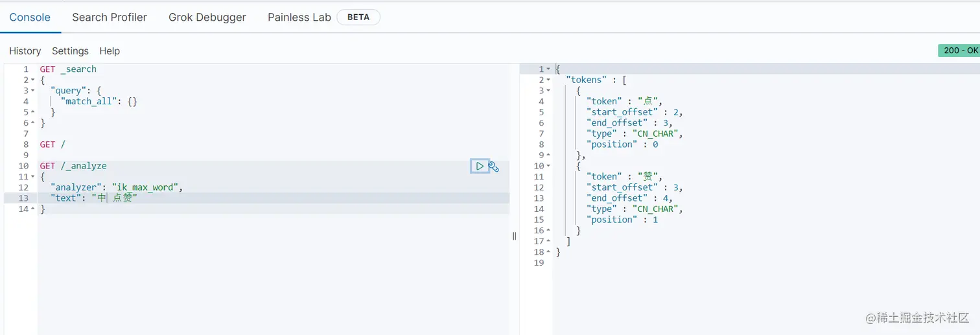This screenshot has height=335, width=980.
Task: Click the "GET /_analyze" request line
Action: tap(73, 166)
